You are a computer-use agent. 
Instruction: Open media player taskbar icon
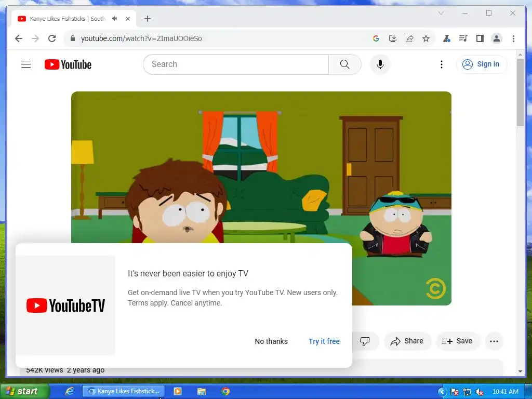178,391
